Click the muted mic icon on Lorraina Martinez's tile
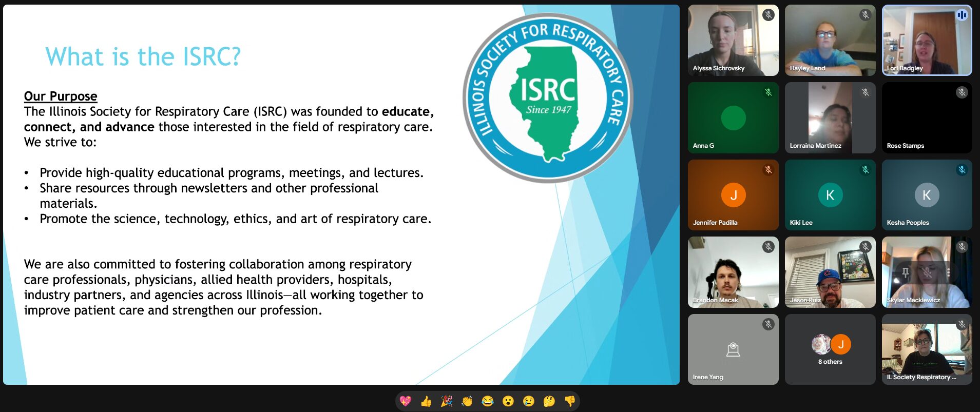The height and width of the screenshot is (412, 980). 866,92
